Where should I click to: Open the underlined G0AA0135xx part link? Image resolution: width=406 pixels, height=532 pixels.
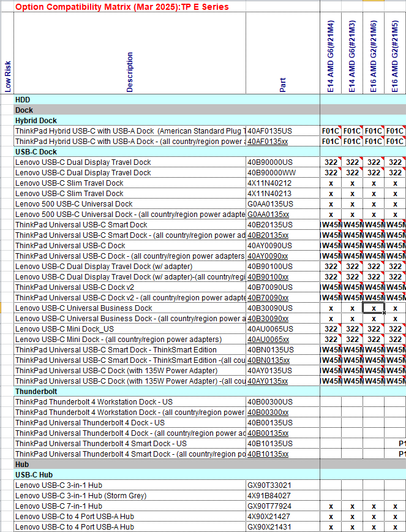coord(268,215)
